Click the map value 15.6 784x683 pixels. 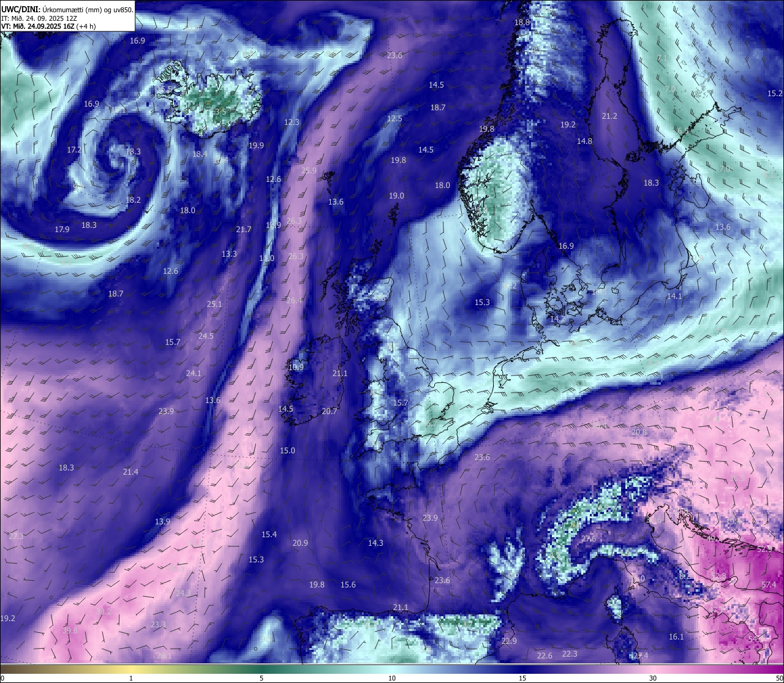coord(348,584)
